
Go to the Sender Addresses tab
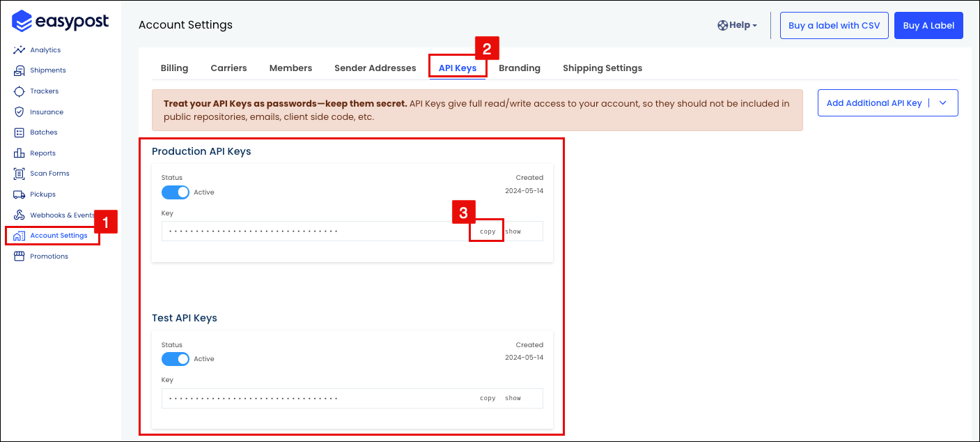[x=375, y=68]
